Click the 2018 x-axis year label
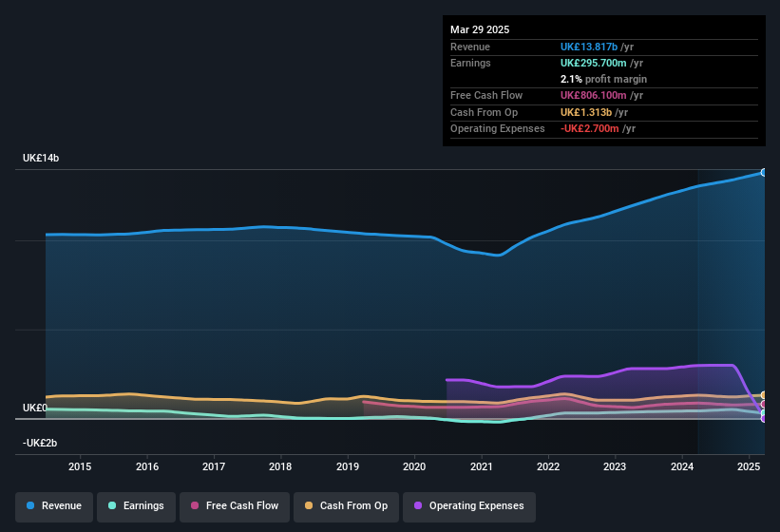Viewport: 780px width, 532px height. [x=280, y=466]
